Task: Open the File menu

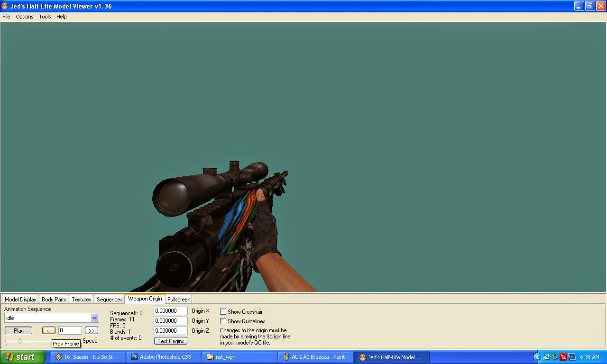Action: point(6,17)
